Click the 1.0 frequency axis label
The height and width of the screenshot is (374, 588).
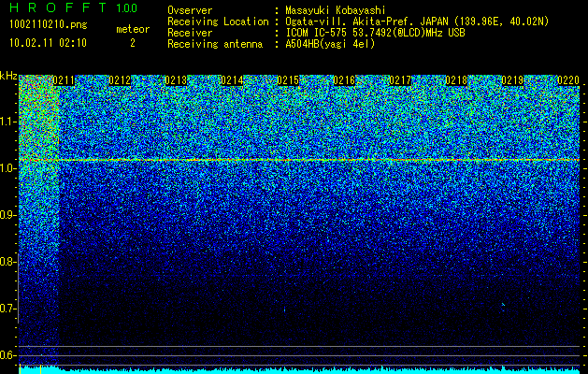7,168
